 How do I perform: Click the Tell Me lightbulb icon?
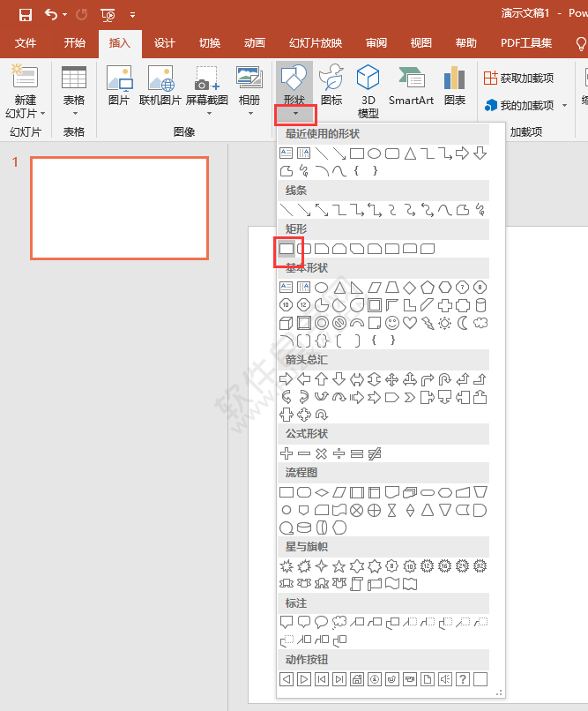(581, 44)
